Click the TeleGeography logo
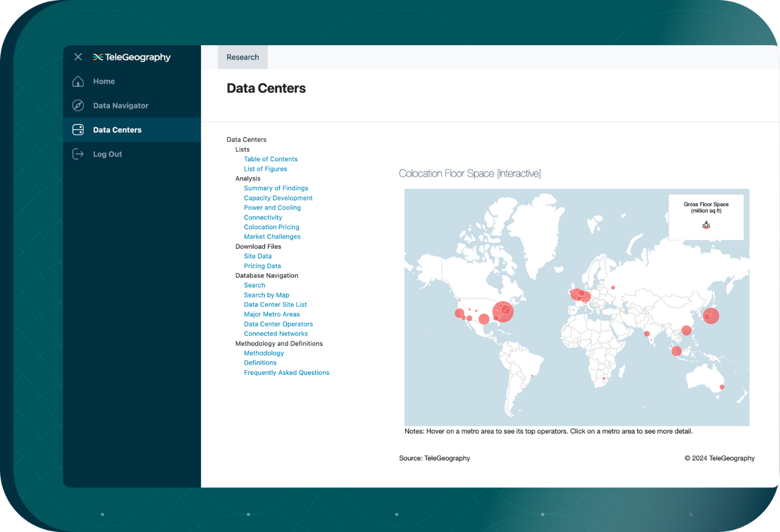This screenshot has width=780, height=532. (x=132, y=57)
